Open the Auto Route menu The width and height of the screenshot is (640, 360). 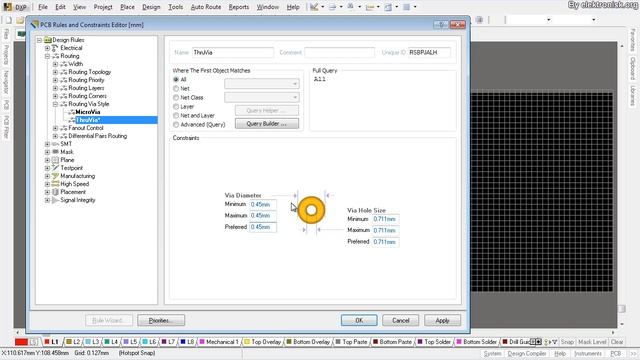[206, 7]
